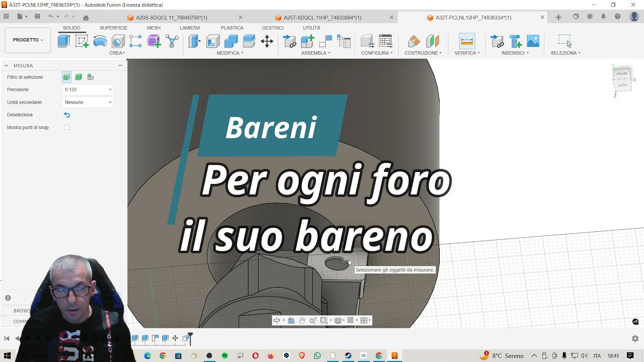Open Windows Start menu
Viewport: 644px width, 362px height.
[x=7, y=355]
